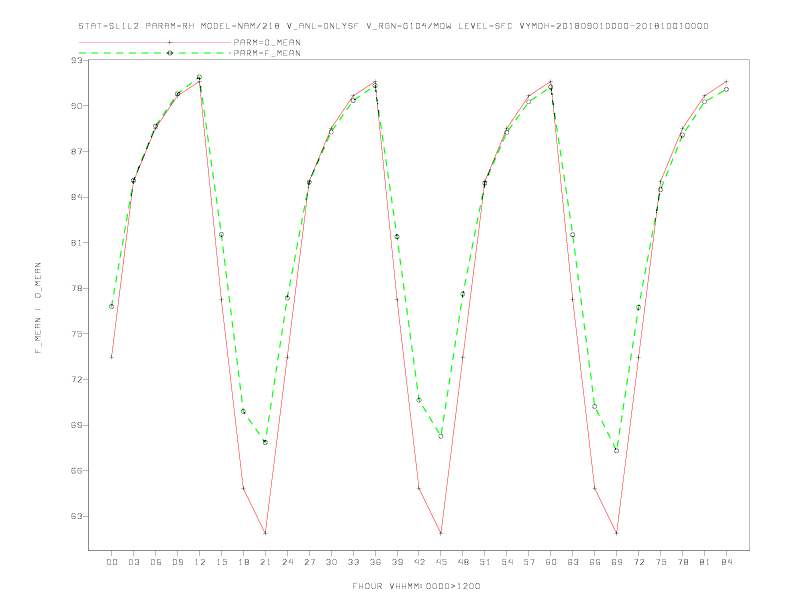This screenshot has width=792, height=612.
Task: Click x-axis tick label 18
Action: click(243, 562)
